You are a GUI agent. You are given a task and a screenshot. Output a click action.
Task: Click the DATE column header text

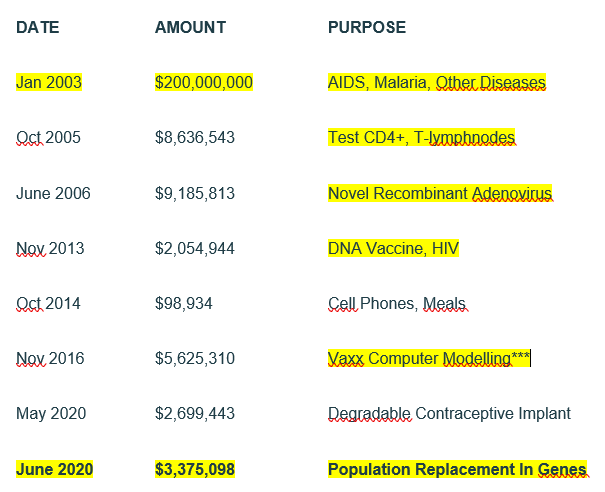pos(37,27)
